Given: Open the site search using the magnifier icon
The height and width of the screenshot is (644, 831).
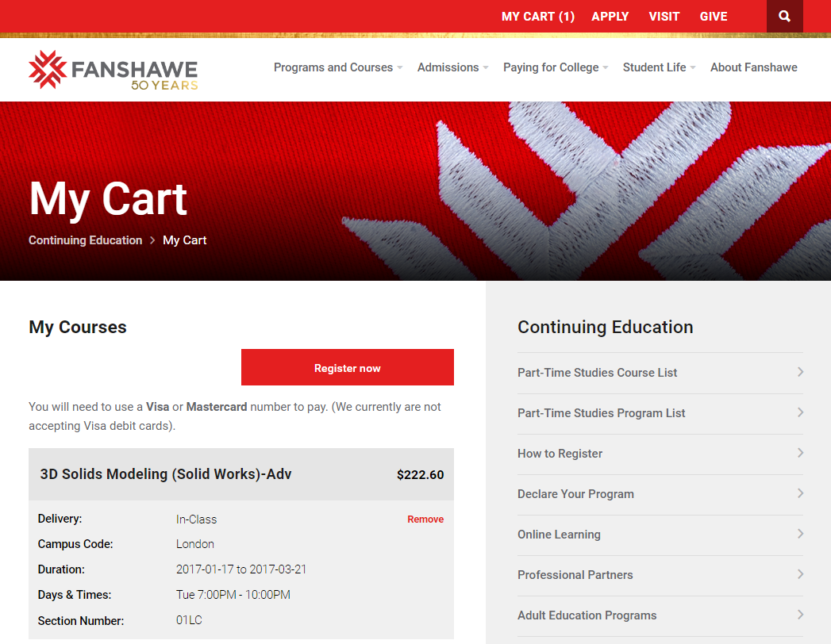Looking at the screenshot, I should 784,16.
